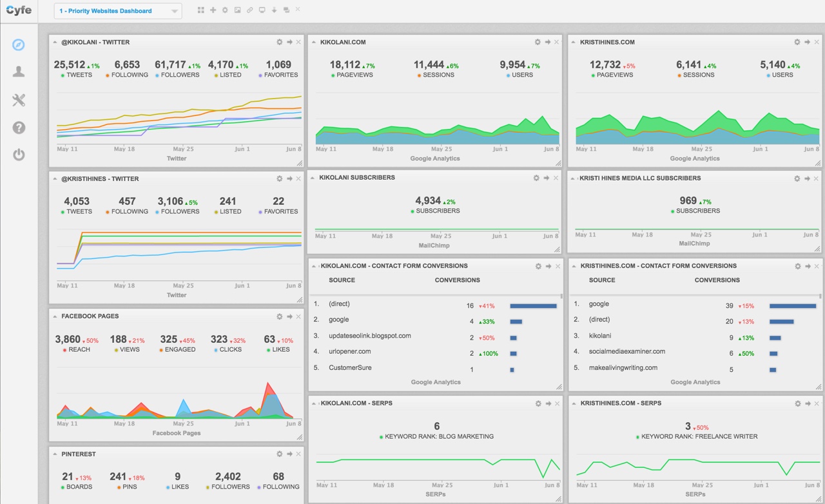The height and width of the screenshot is (504, 825).
Task: Click the picture background icon in top toolbar
Action: [x=237, y=10]
